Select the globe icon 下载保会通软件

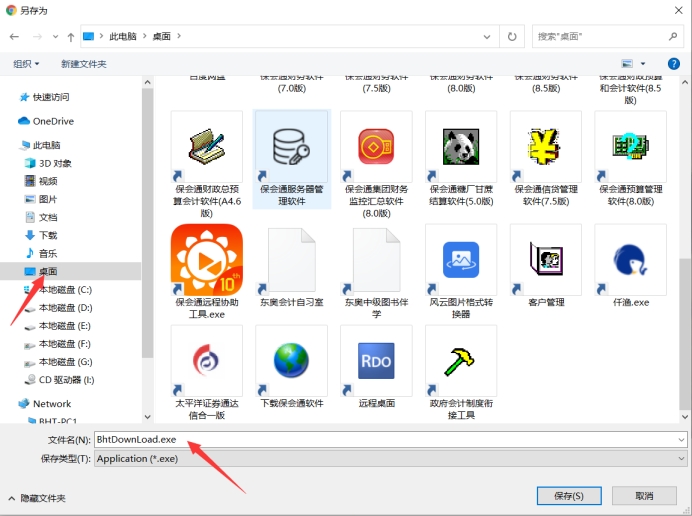291,361
